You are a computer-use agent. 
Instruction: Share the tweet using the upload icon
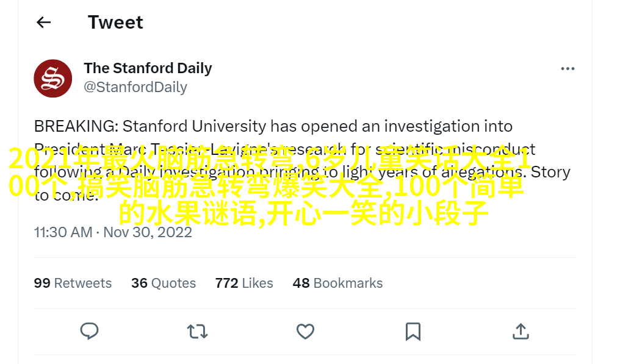click(x=521, y=331)
